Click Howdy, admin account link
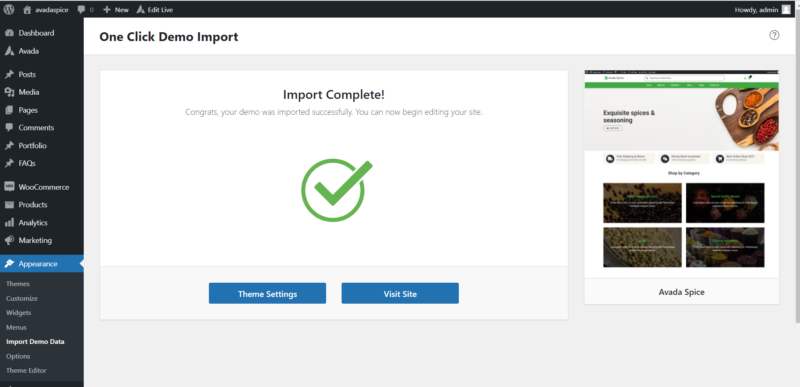The image size is (800, 387). pos(756,10)
